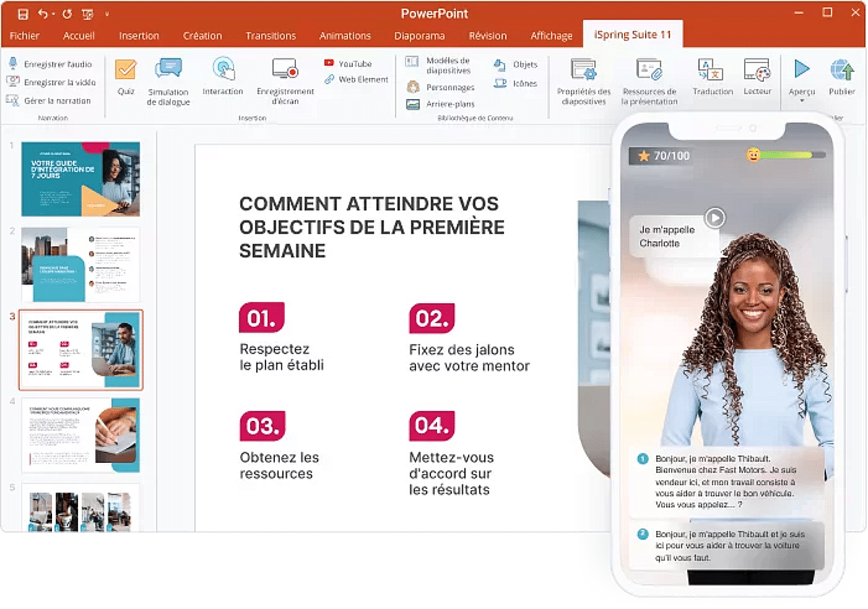Screen dimensions: 868x609
Task: Insert a YouTube video
Action: pyautogui.click(x=352, y=64)
